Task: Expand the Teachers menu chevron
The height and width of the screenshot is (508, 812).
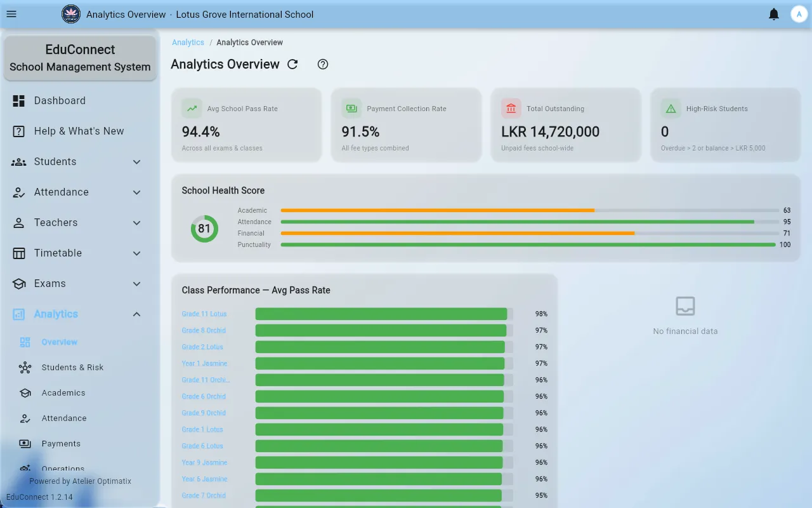Action: pos(137,223)
